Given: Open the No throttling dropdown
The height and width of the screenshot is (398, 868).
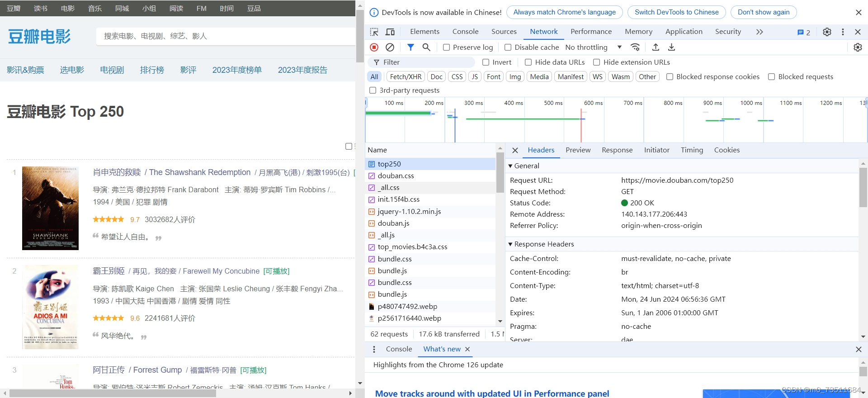Looking at the screenshot, I should [x=593, y=47].
